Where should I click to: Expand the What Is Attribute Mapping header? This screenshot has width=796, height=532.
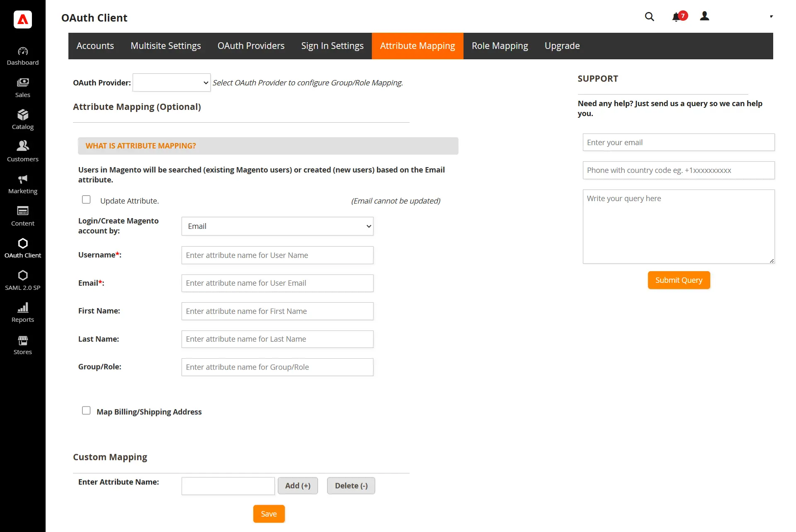pyautogui.click(x=268, y=146)
